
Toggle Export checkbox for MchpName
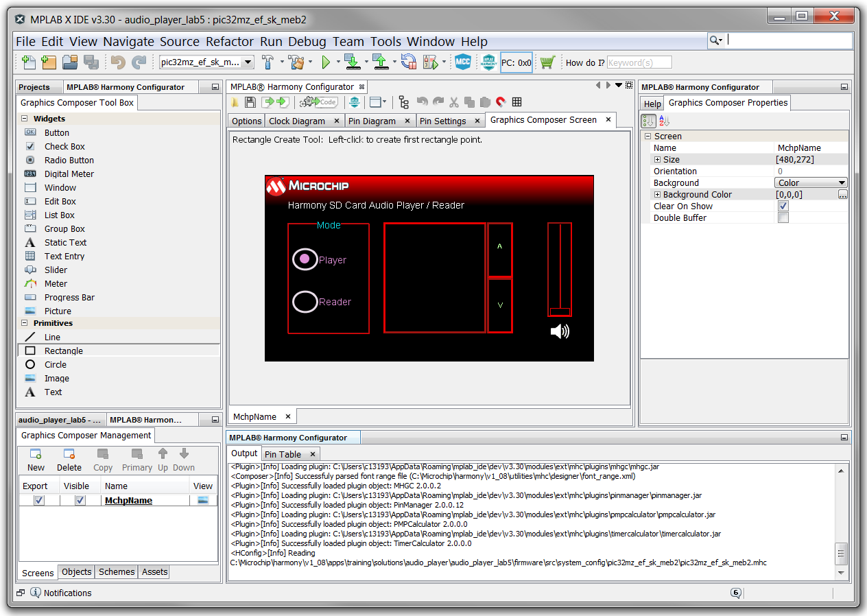pyautogui.click(x=39, y=501)
